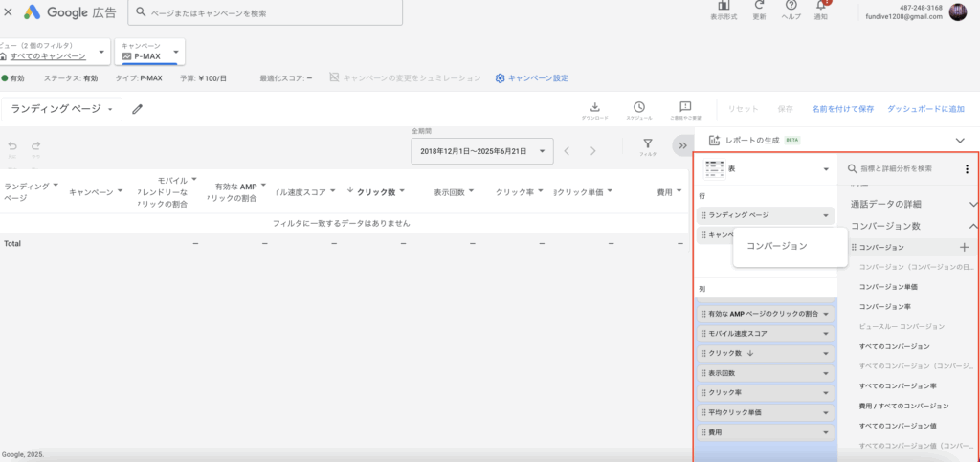Expand the 通話データの詳細 section
Screen dimensions: 980x462
973,204
